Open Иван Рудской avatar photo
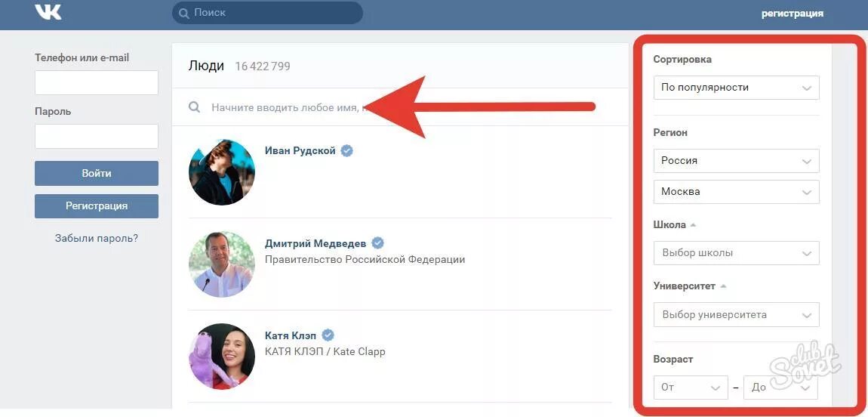868x417 pixels. click(221, 172)
